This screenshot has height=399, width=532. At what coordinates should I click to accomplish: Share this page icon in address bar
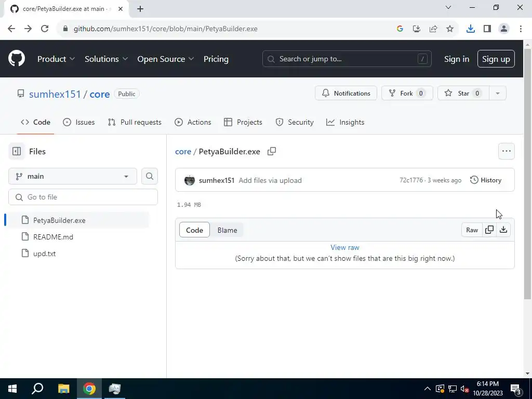coord(433,29)
